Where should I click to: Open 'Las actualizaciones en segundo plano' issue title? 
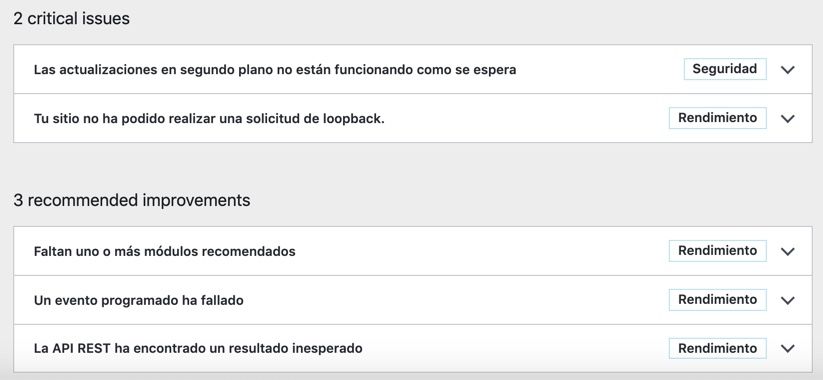click(275, 70)
